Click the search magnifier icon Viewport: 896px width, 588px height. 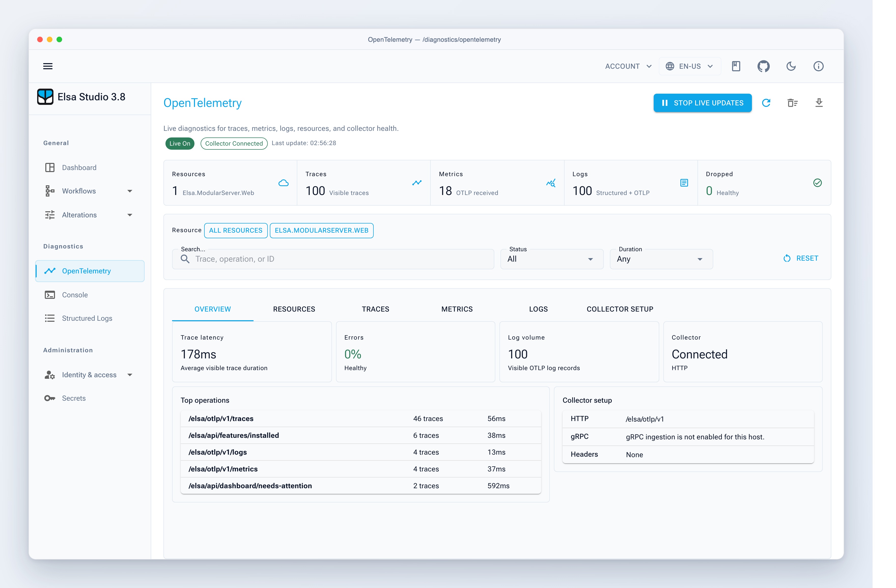[x=185, y=259]
